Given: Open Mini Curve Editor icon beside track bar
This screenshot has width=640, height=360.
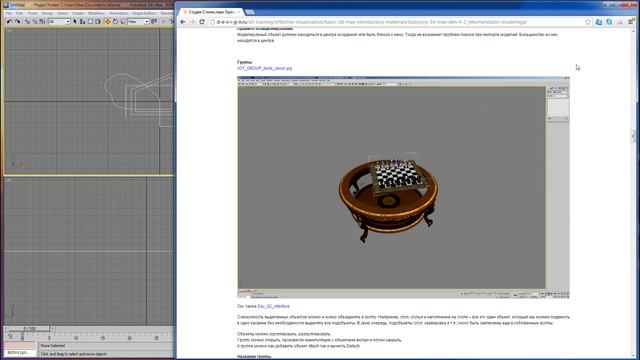Looking at the screenshot, I should (x=10, y=337).
